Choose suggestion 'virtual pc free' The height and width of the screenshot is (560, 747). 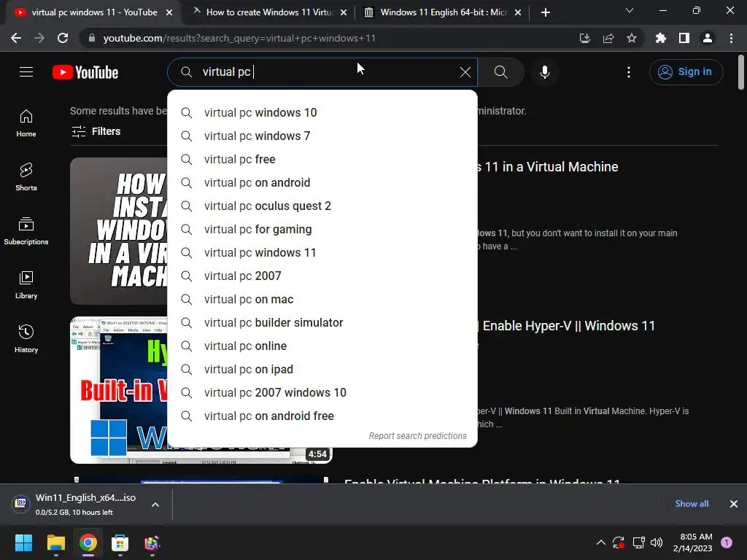coord(322,160)
